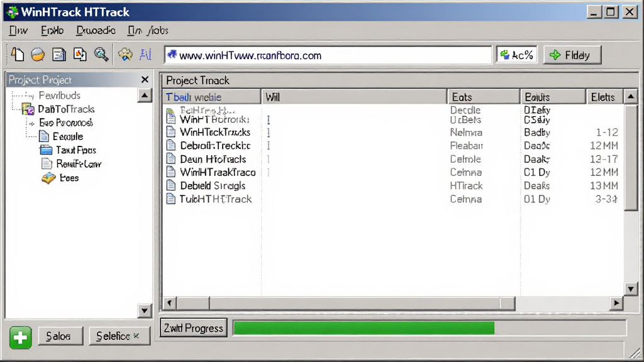
Task: Select the Eoes tree item
Action: coord(69,178)
